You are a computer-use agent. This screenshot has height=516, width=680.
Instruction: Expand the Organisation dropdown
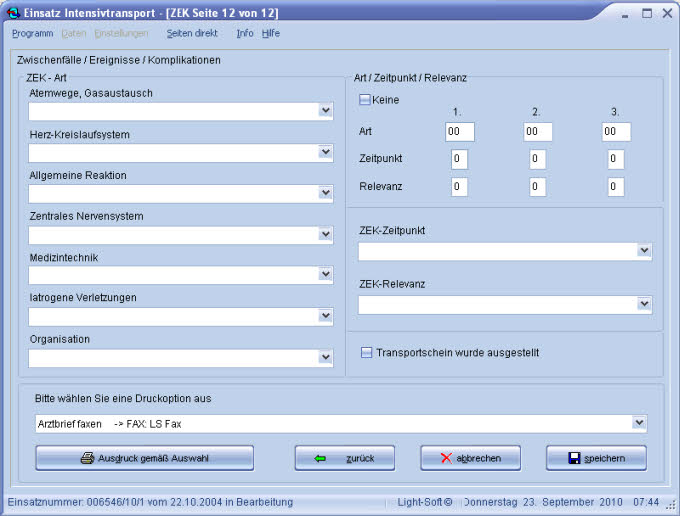180,358
